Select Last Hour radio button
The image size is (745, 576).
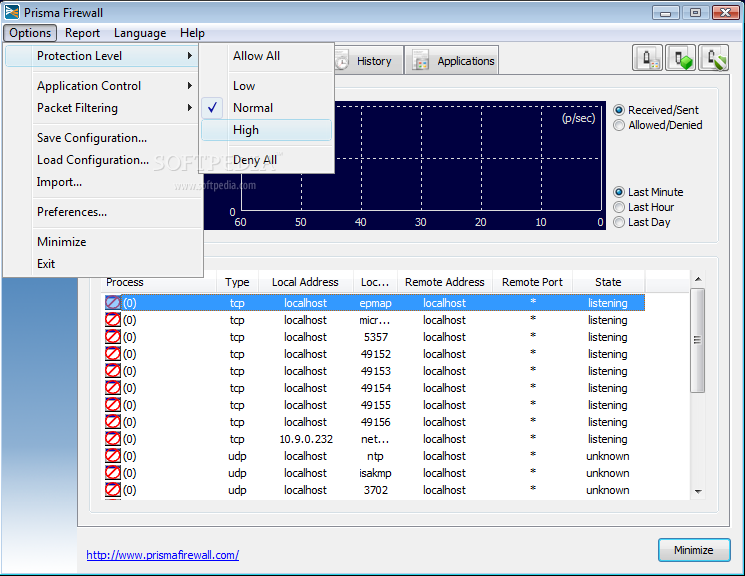click(x=619, y=207)
